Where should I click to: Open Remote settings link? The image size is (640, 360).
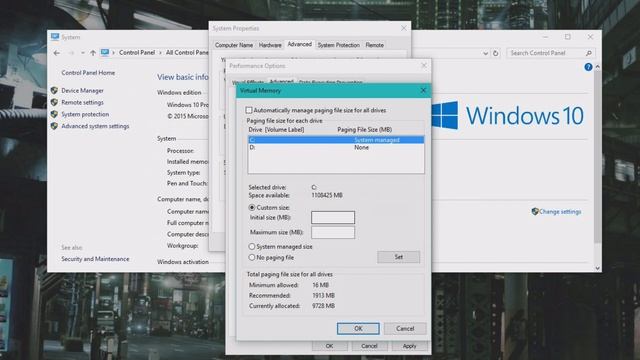click(x=82, y=102)
